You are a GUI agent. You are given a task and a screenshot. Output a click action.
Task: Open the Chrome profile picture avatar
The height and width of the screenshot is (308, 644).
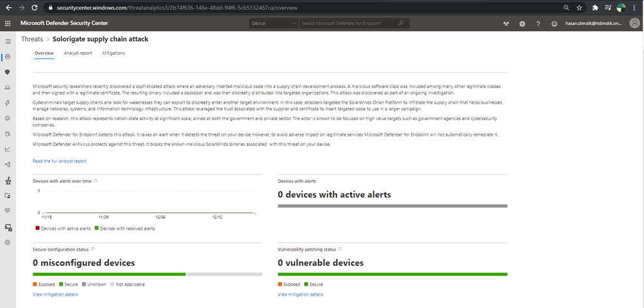621,8
